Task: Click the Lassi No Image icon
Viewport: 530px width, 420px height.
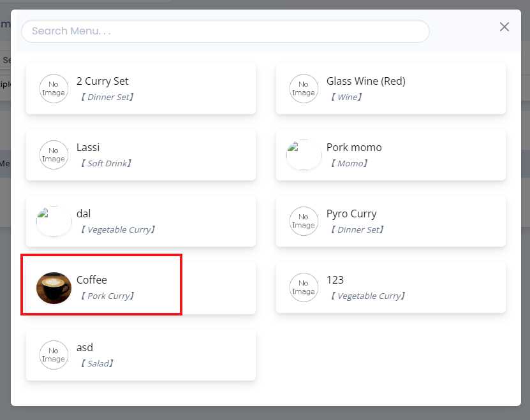Action: [54, 155]
